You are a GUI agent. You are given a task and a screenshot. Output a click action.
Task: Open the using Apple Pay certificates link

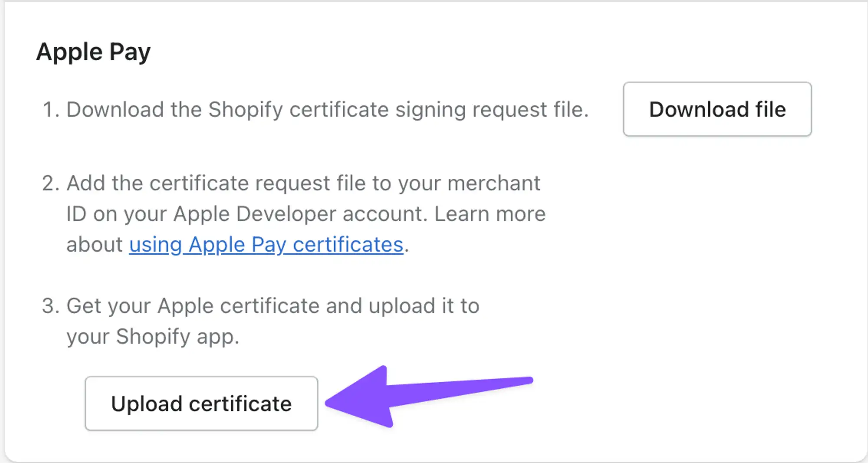[x=266, y=245]
